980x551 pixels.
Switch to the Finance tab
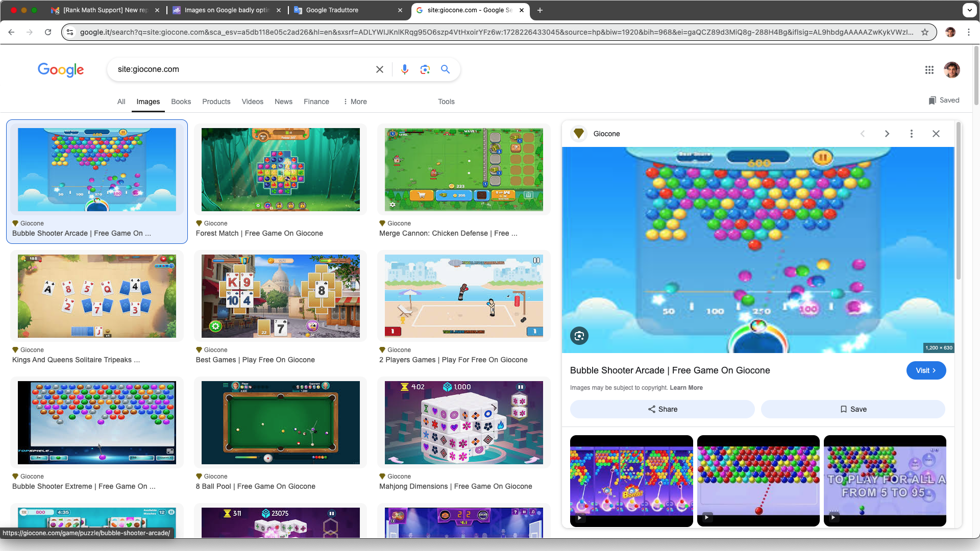(x=316, y=102)
